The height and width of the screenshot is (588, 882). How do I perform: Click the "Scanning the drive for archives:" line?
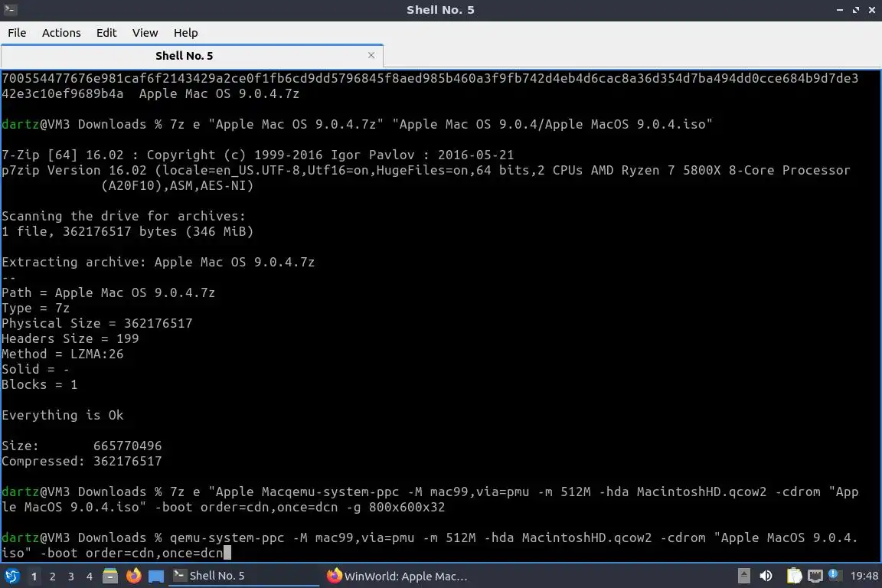click(124, 216)
